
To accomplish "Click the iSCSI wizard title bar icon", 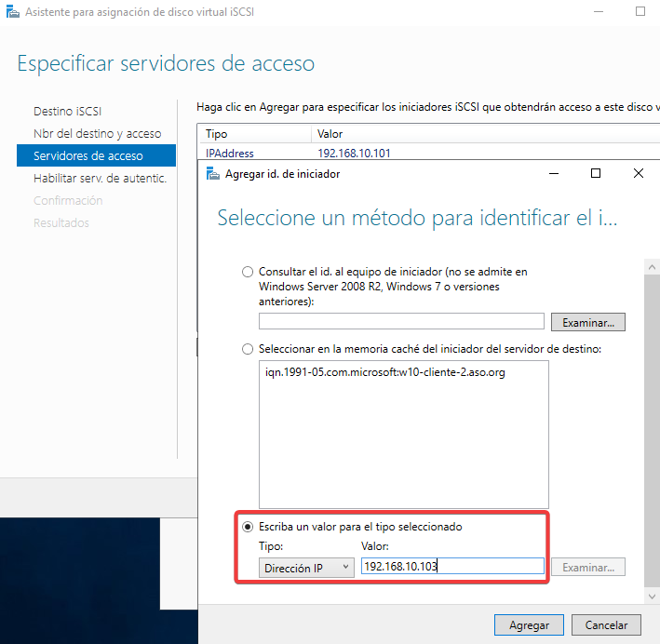I will click(11, 12).
